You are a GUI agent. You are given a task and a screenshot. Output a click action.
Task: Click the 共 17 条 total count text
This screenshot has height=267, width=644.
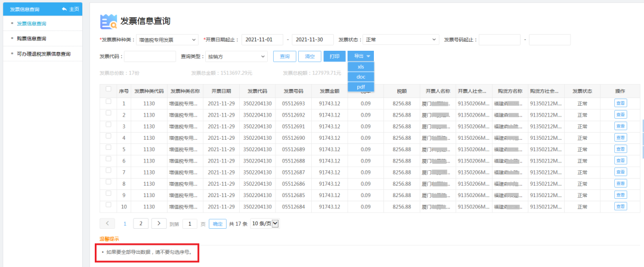pos(238,224)
